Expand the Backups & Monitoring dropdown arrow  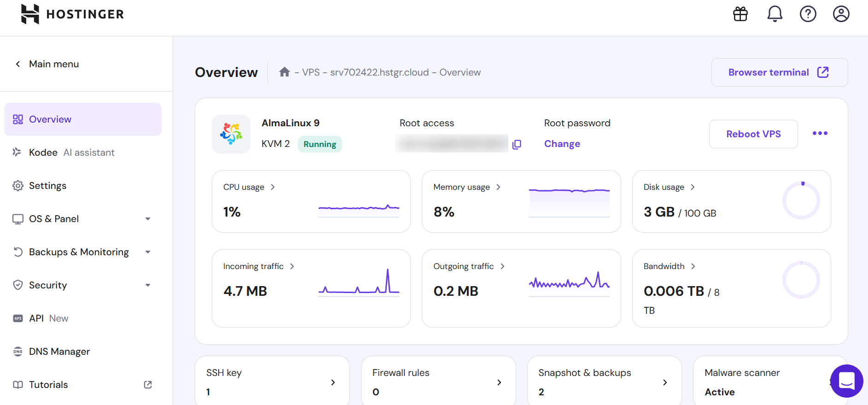148,252
